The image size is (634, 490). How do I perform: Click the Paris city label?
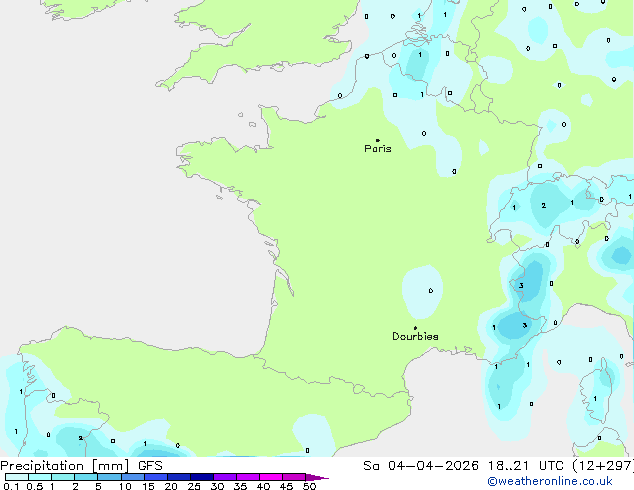(378, 149)
